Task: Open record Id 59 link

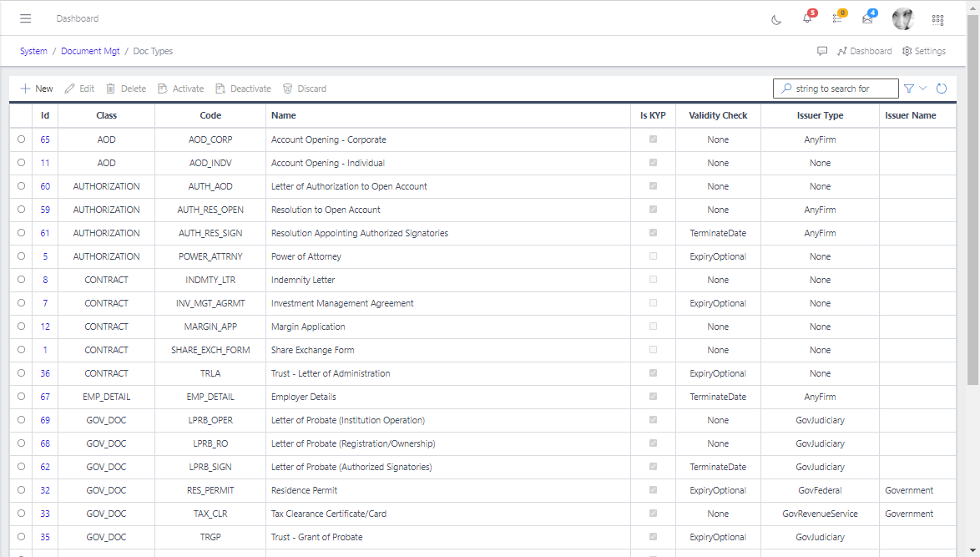Action: click(x=45, y=210)
